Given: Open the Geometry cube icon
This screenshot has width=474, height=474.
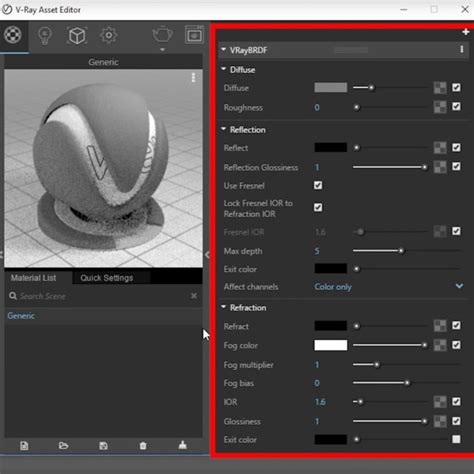Looking at the screenshot, I should (x=77, y=35).
